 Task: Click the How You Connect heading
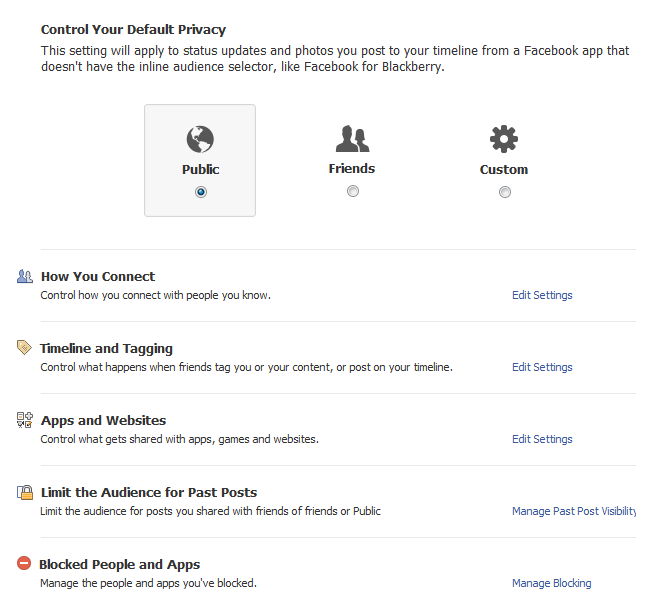pos(98,277)
